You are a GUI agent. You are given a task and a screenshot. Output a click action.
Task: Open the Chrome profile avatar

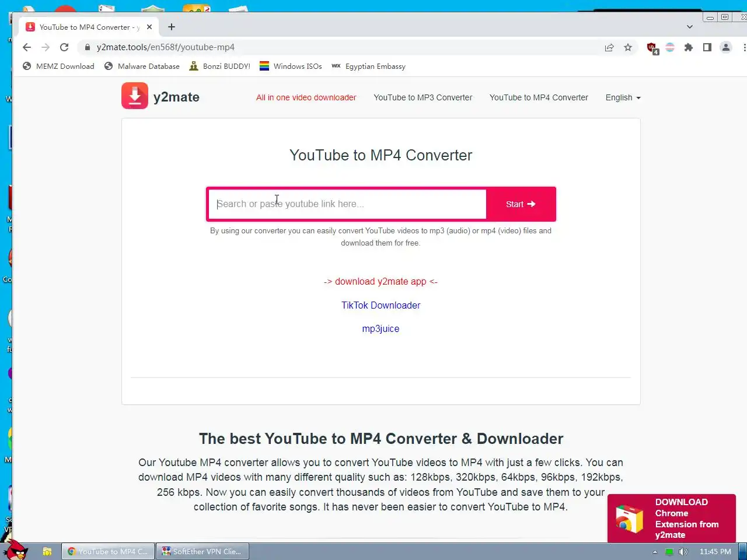[726, 47]
